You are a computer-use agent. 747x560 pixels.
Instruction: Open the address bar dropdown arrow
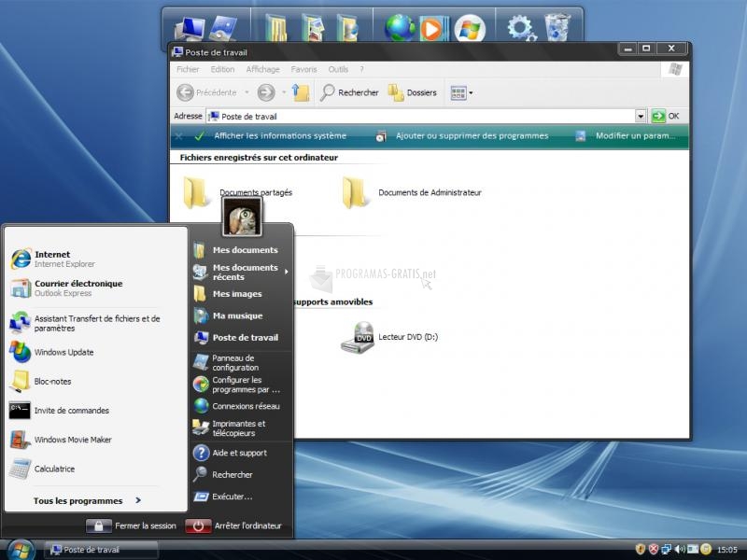click(x=641, y=116)
